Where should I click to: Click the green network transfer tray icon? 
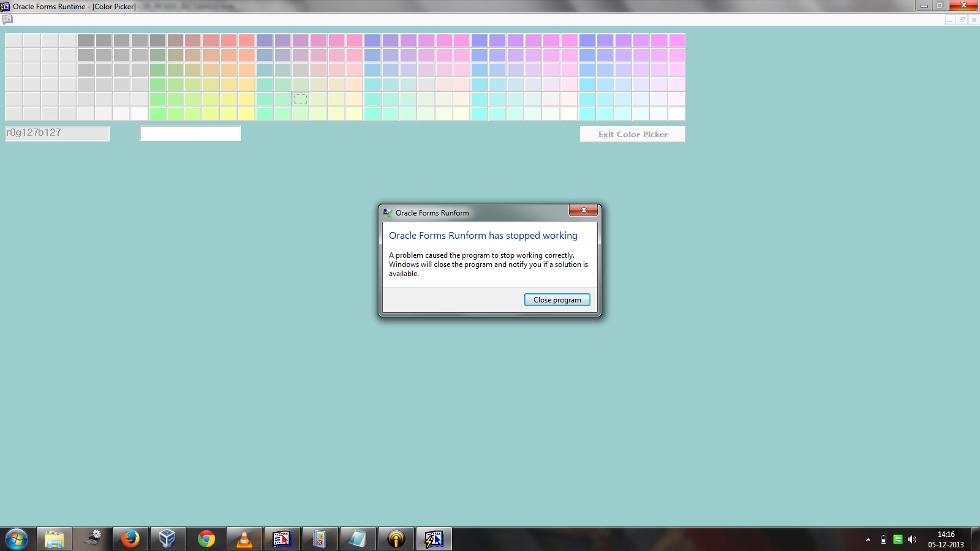tap(898, 539)
